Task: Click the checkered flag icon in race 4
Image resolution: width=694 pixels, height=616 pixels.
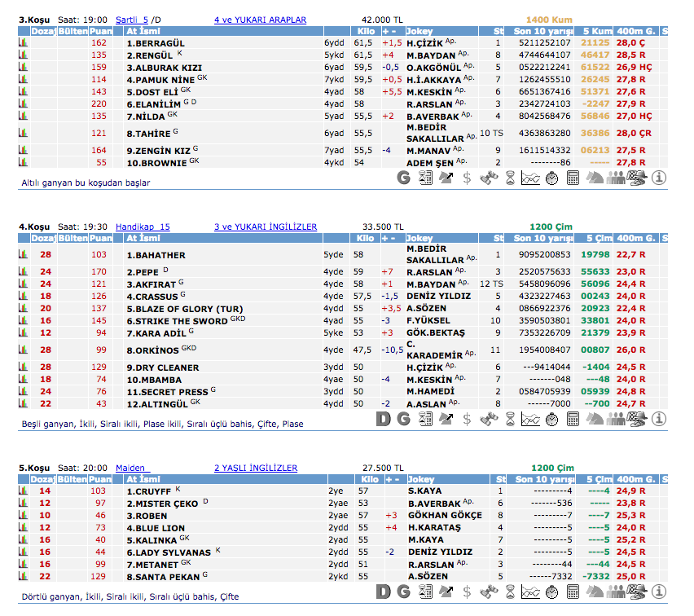Action: pyautogui.click(x=637, y=418)
